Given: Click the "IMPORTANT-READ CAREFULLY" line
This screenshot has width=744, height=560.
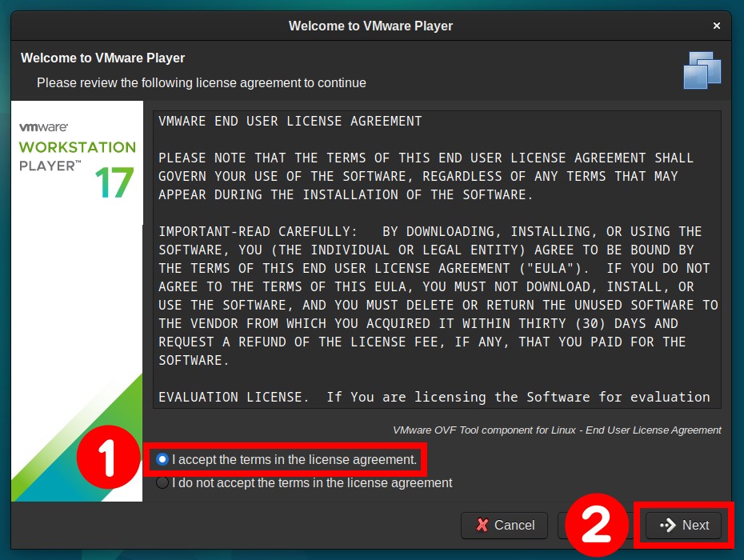Looking at the screenshot, I should (430, 231).
